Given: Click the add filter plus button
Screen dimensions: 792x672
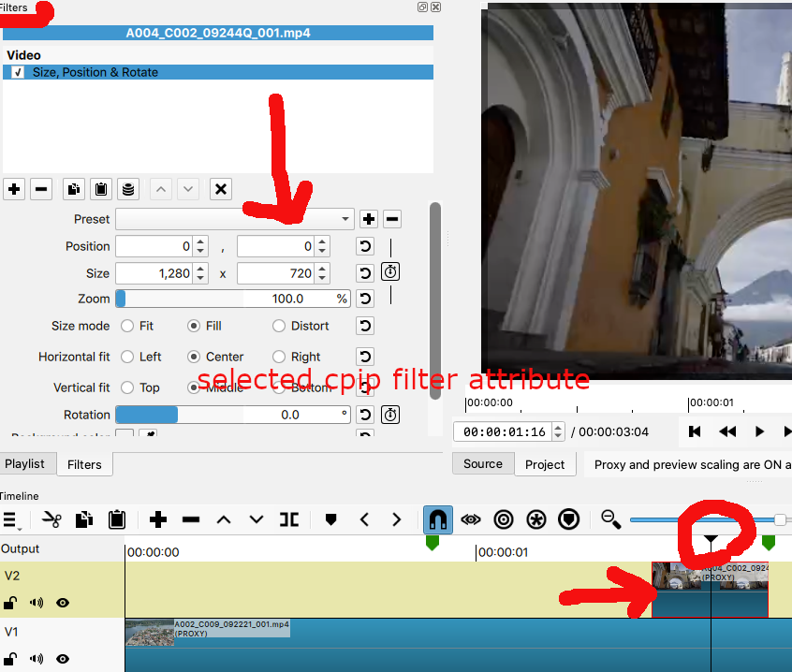Looking at the screenshot, I should click(14, 189).
